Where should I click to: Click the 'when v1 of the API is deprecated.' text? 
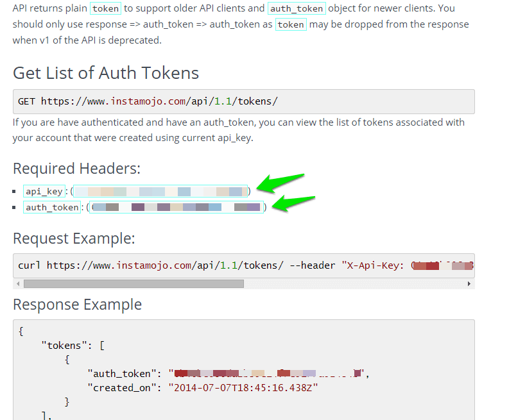87,40
